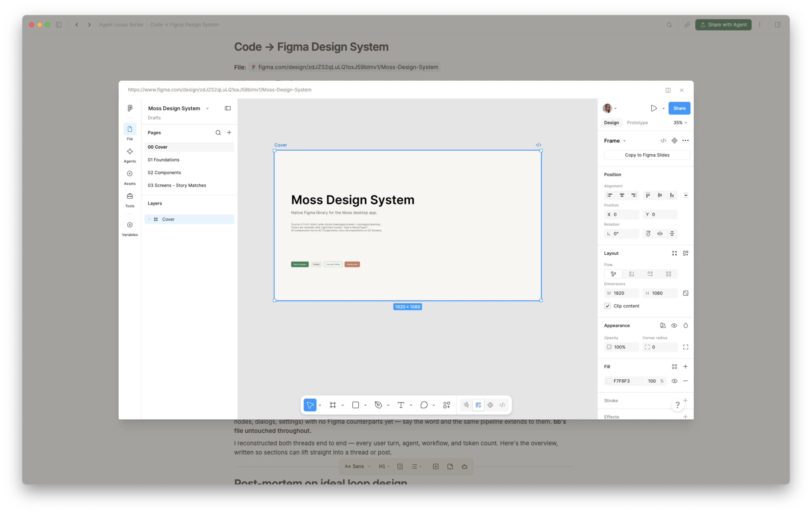Open the Frame type dropdown chevron
812x514 pixels.
(x=624, y=141)
